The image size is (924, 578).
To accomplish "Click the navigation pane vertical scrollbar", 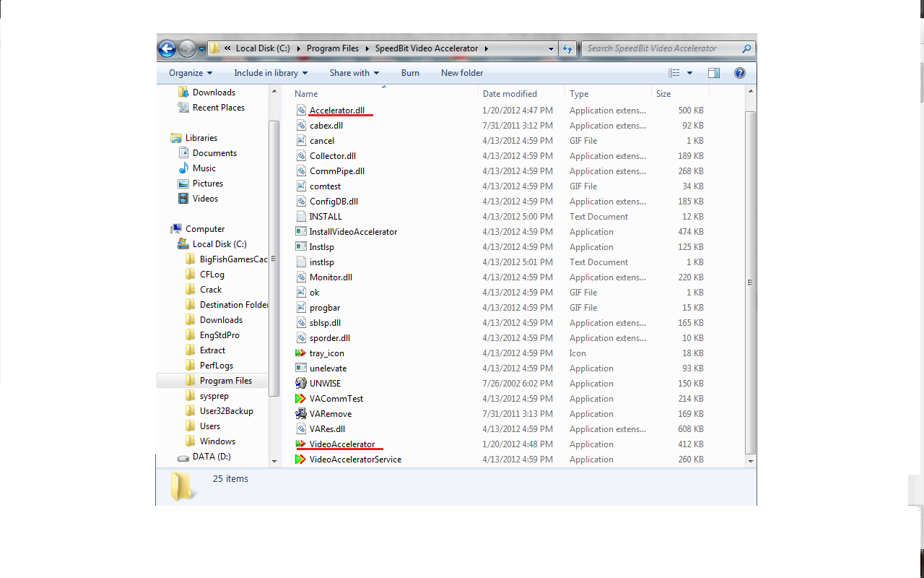I will pos(274,259).
